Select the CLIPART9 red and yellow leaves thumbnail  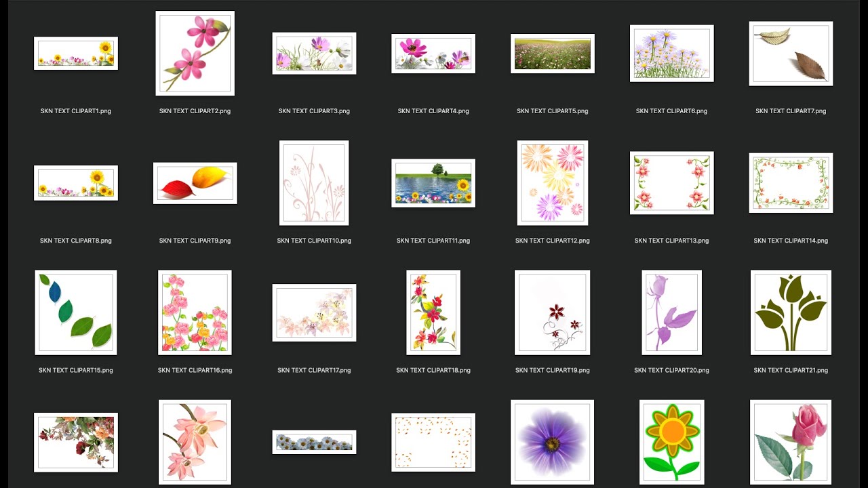[x=195, y=183]
